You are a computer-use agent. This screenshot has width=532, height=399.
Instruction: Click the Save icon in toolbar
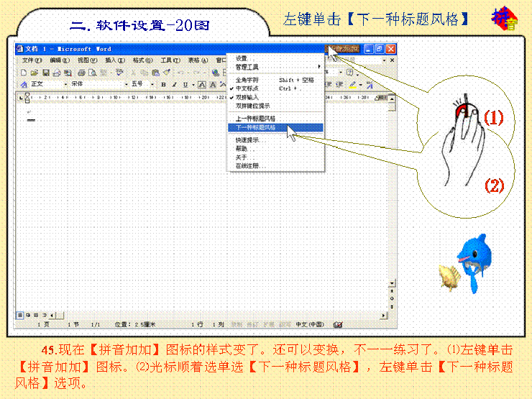[45, 73]
